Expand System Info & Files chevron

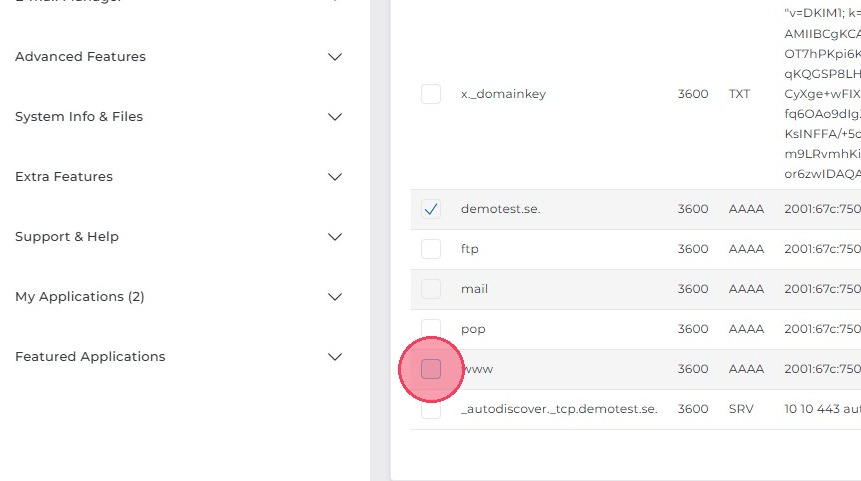pos(335,117)
